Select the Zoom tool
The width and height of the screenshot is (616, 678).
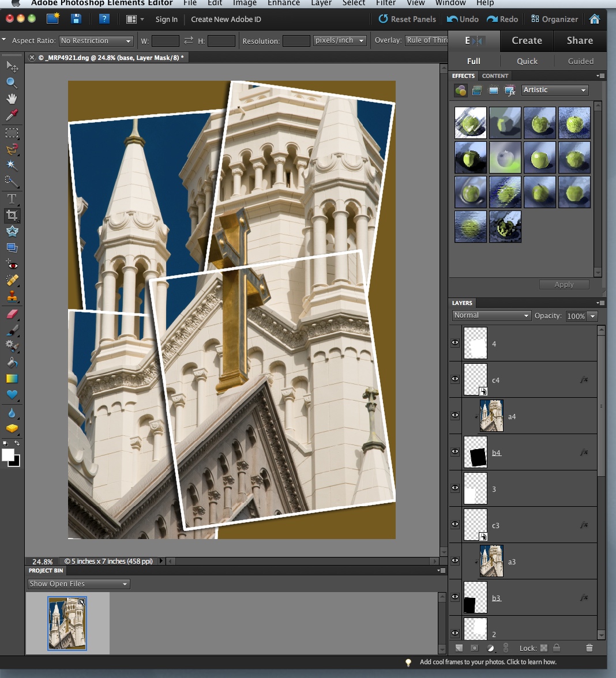pyautogui.click(x=12, y=82)
